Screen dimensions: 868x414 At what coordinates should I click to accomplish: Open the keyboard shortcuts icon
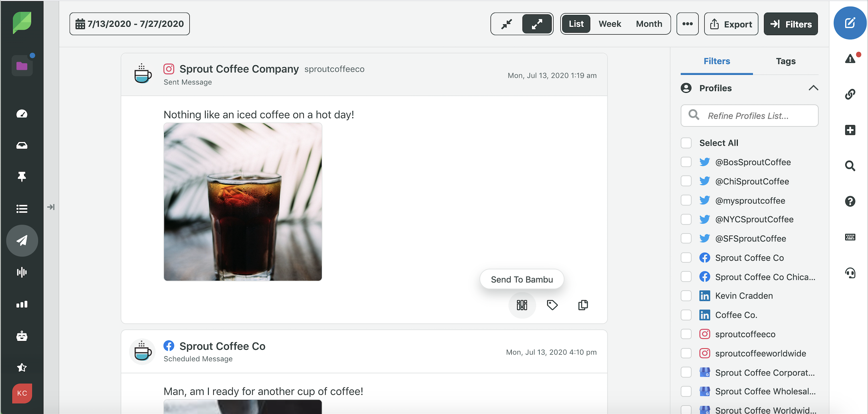click(850, 237)
